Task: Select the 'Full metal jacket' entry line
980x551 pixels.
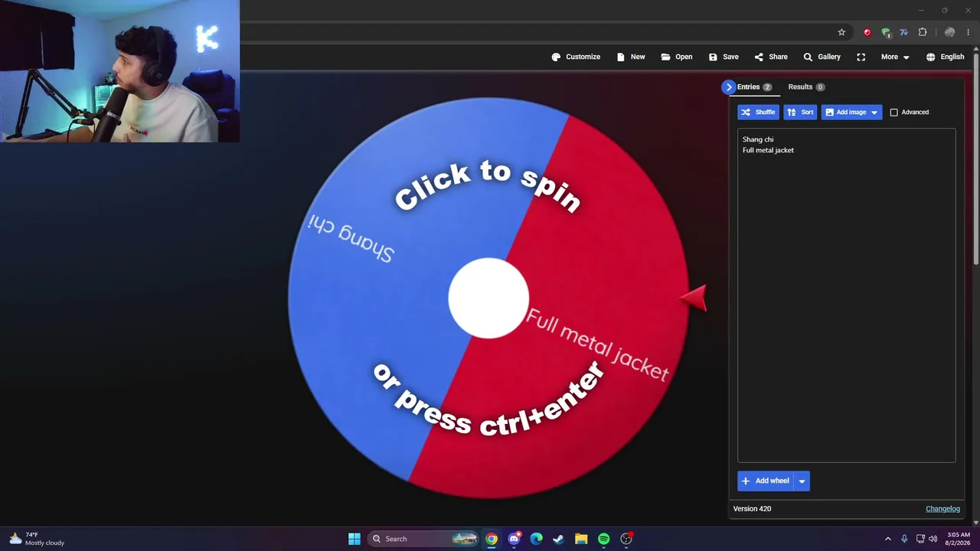Action: (x=768, y=150)
